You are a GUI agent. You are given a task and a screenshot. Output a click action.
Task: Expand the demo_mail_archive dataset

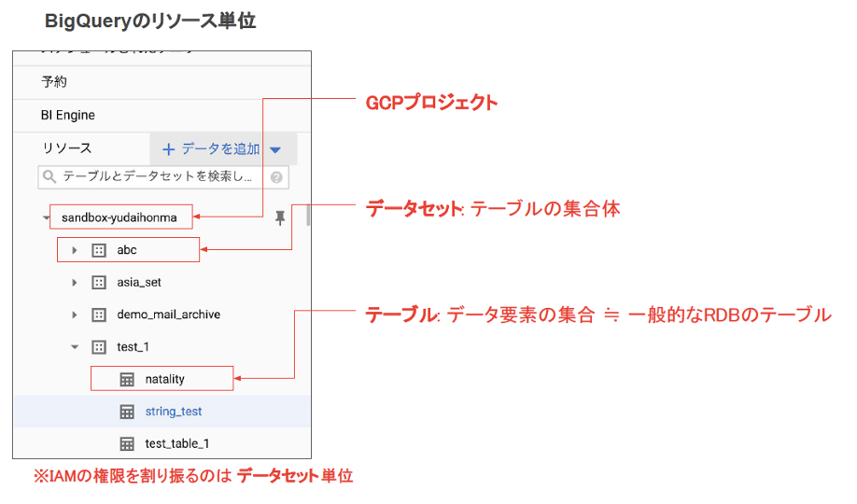75,315
